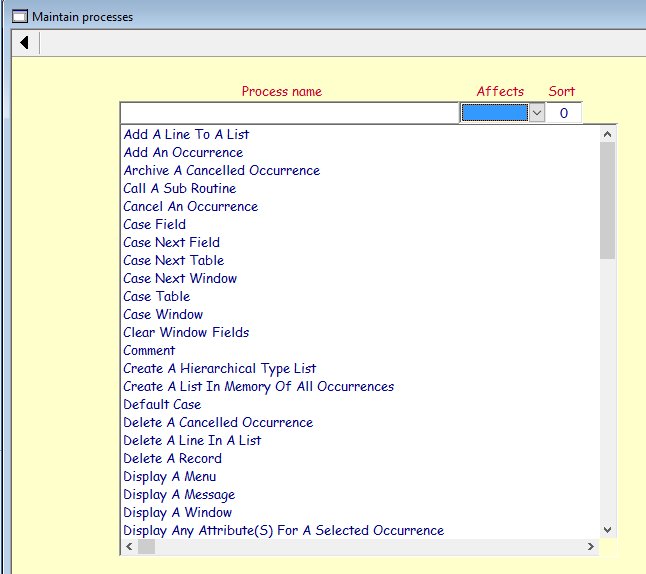Click the Sort number field

(x=564, y=113)
